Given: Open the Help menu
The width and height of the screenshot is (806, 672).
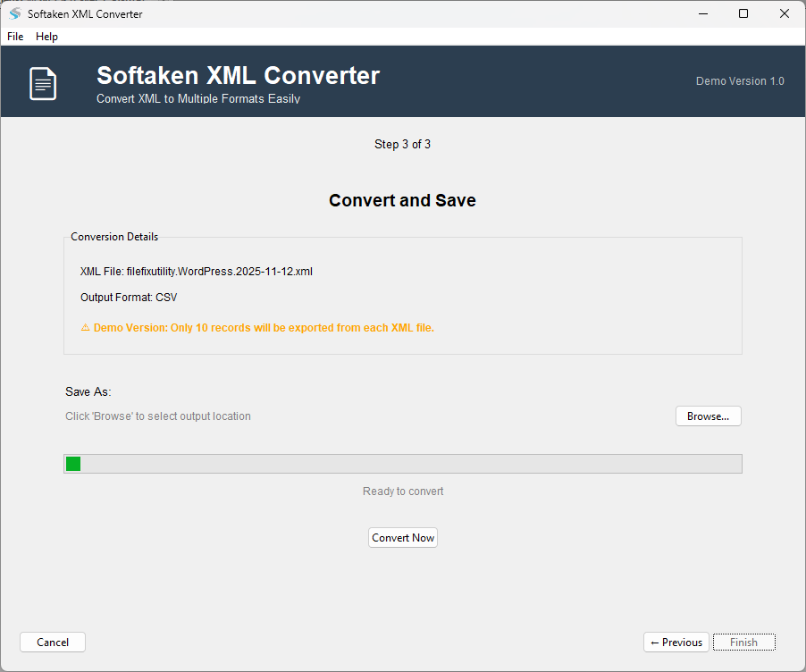Looking at the screenshot, I should click(46, 37).
